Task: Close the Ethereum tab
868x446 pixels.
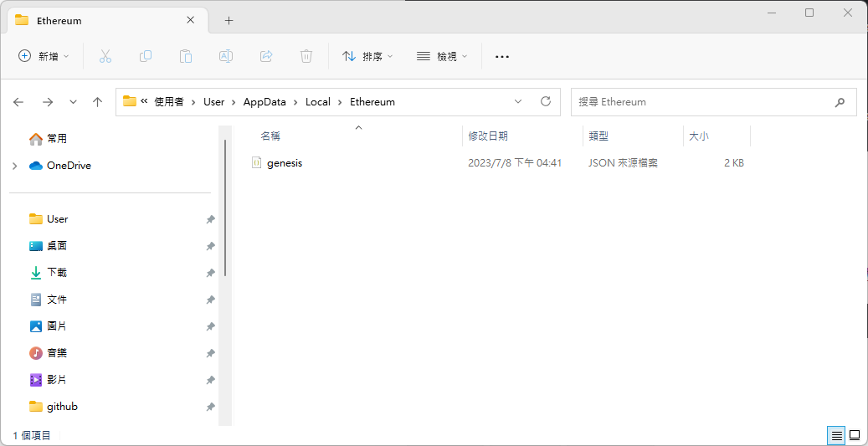Action: (x=191, y=20)
